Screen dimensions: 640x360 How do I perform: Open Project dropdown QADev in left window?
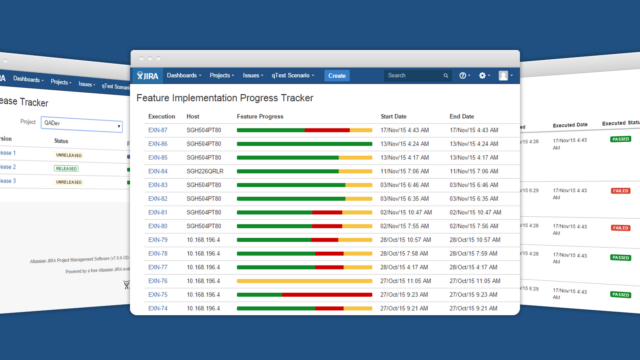point(82,124)
